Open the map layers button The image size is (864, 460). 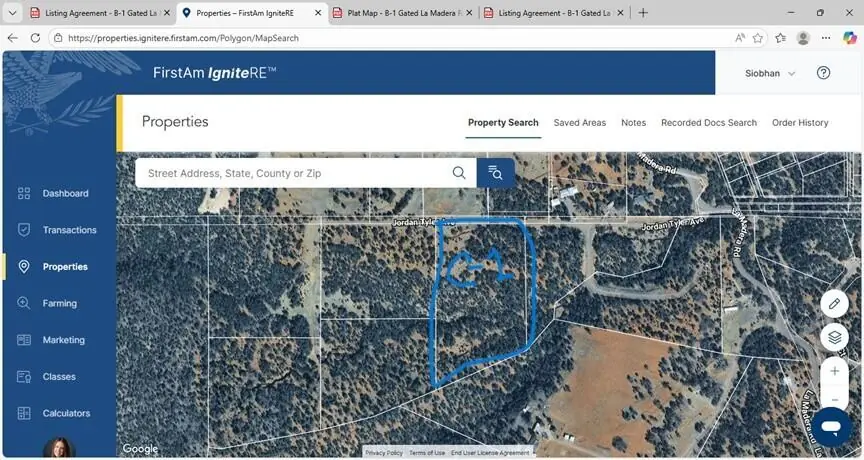(834, 337)
